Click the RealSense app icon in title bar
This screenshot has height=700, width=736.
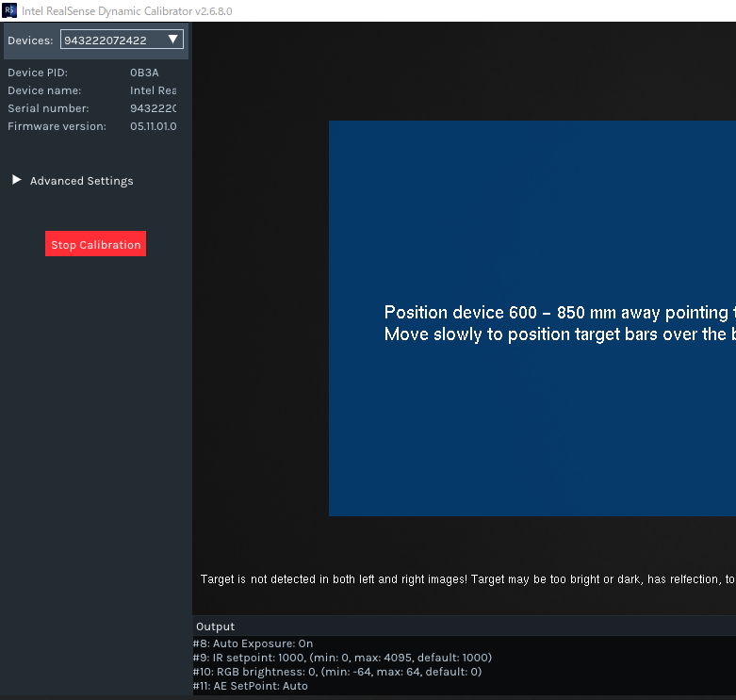tap(9, 10)
